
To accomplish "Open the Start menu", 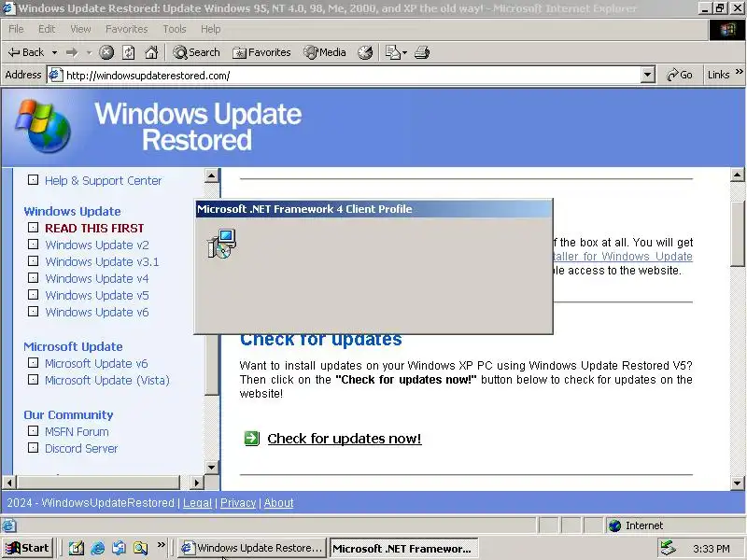I will 28,548.
